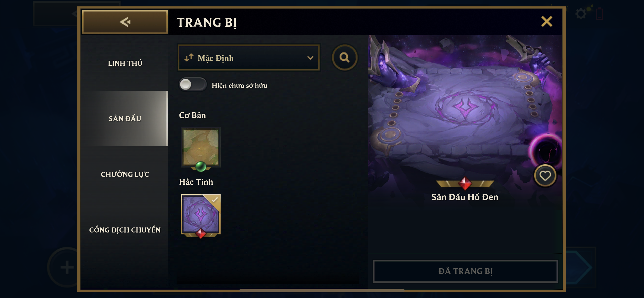Close the TRANG BỊ panel
Viewport: 644px width, 298px height.
click(546, 22)
